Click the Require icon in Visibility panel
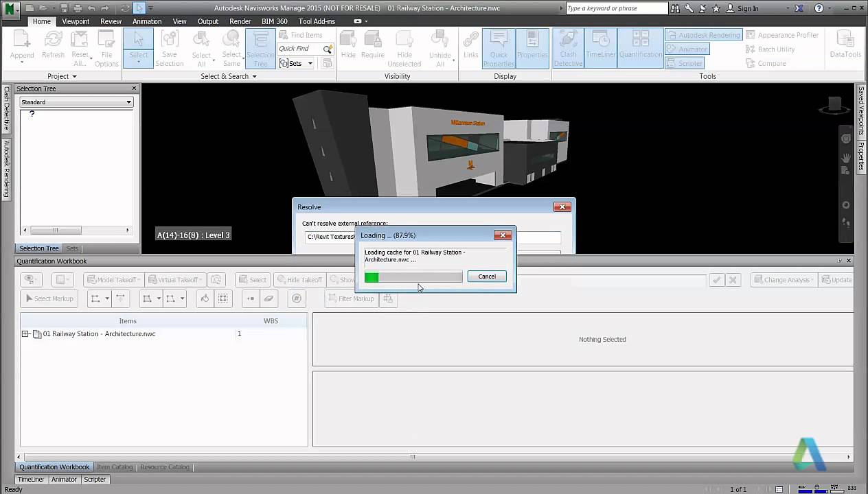 373,45
